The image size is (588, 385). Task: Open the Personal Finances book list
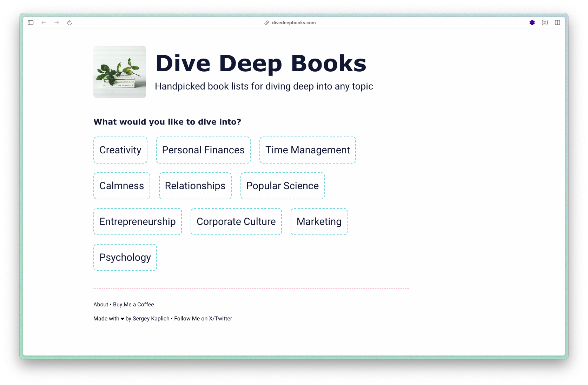pyautogui.click(x=203, y=150)
